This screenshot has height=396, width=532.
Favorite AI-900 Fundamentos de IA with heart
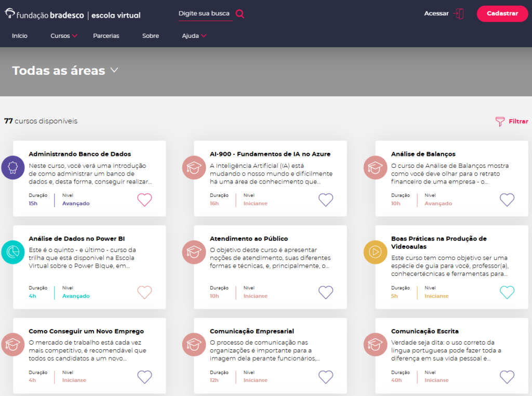[x=326, y=200]
